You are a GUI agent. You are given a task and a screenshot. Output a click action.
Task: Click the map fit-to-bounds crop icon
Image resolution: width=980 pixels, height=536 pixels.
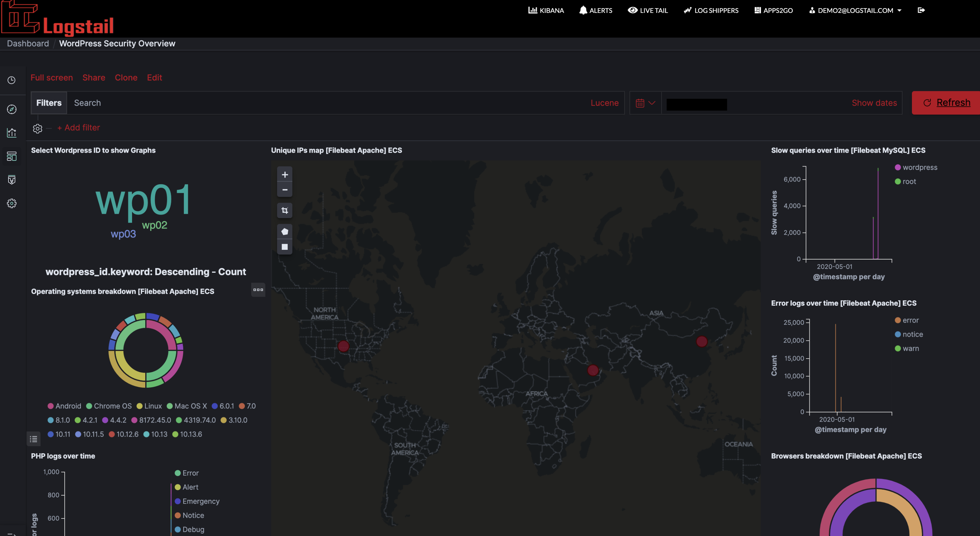point(284,210)
